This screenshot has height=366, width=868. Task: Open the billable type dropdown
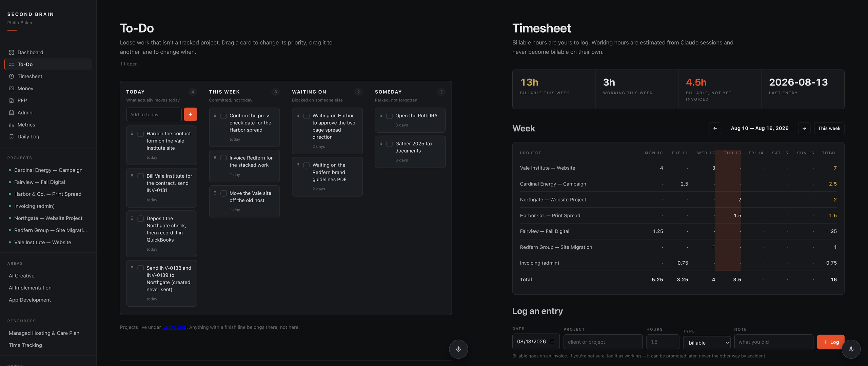click(707, 343)
